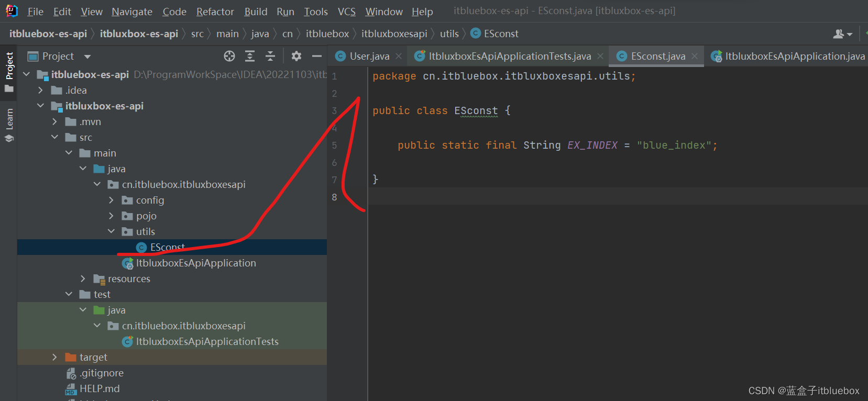Image resolution: width=868 pixels, height=401 pixels.
Task: Click the src breadcrumb
Action: pyautogui.click(x=197, y=34)
